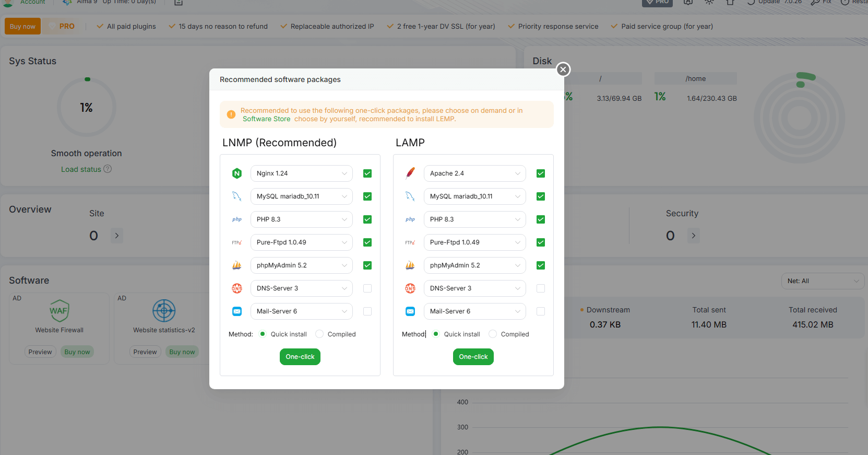This screenshot has height=455, width=868.
Task: Click the DNS-Server icon in LAMP column
Action: [410, 288]
